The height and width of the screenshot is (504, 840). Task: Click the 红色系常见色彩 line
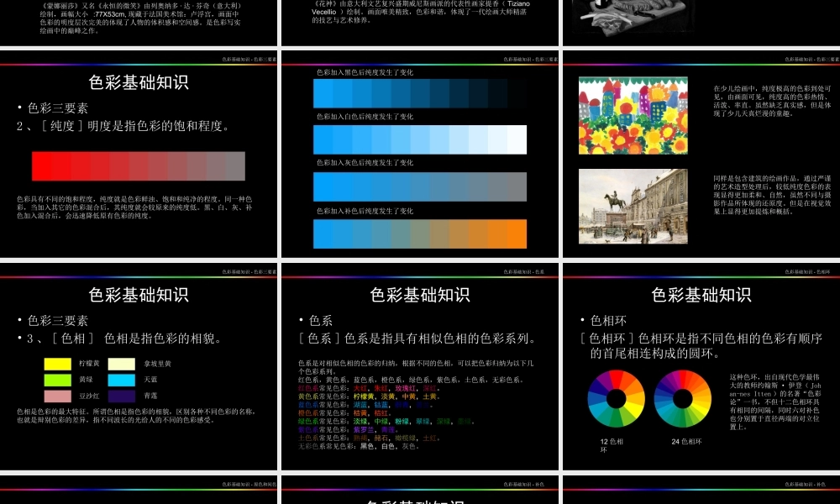click(368, 388)
